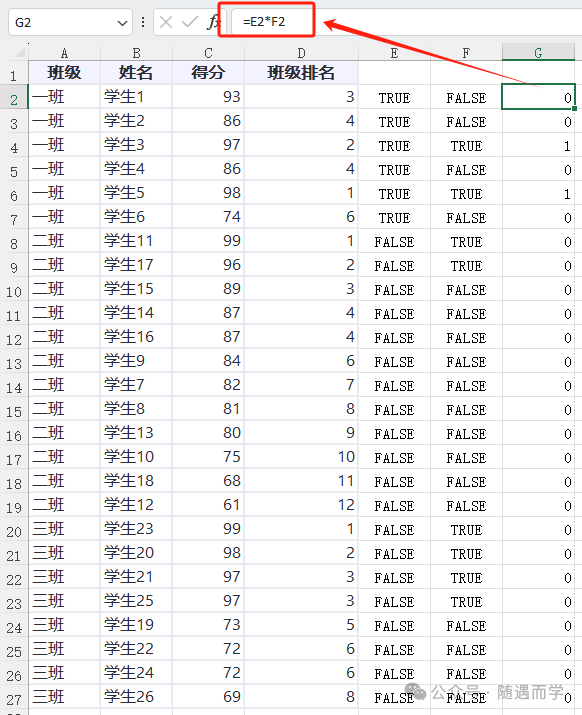582x715 pixels.
Task: Confirm the formula with the checkmark icon
Action: 189,22
